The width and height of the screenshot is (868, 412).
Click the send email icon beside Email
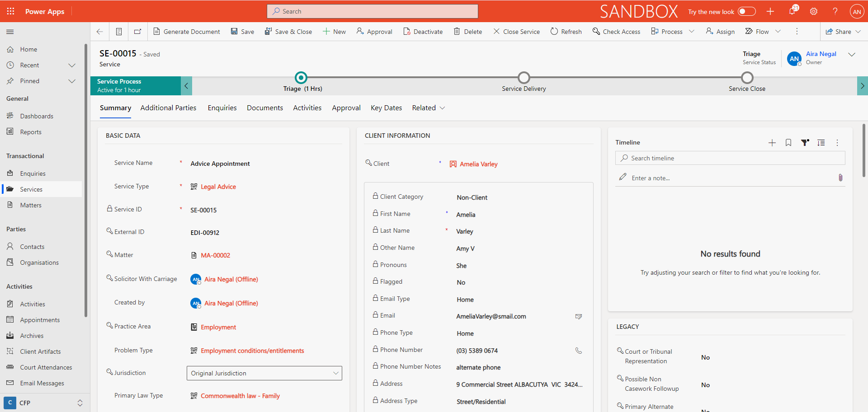[x=578, y=317]
